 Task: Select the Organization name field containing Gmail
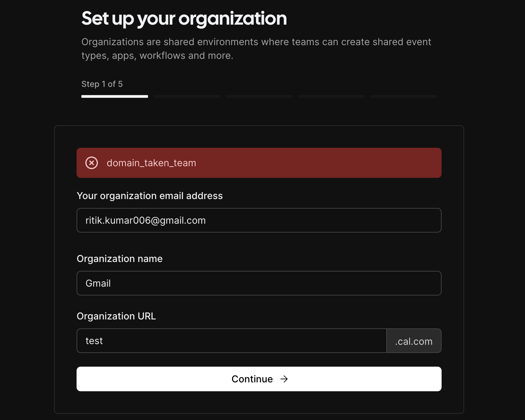coord(259,283)
